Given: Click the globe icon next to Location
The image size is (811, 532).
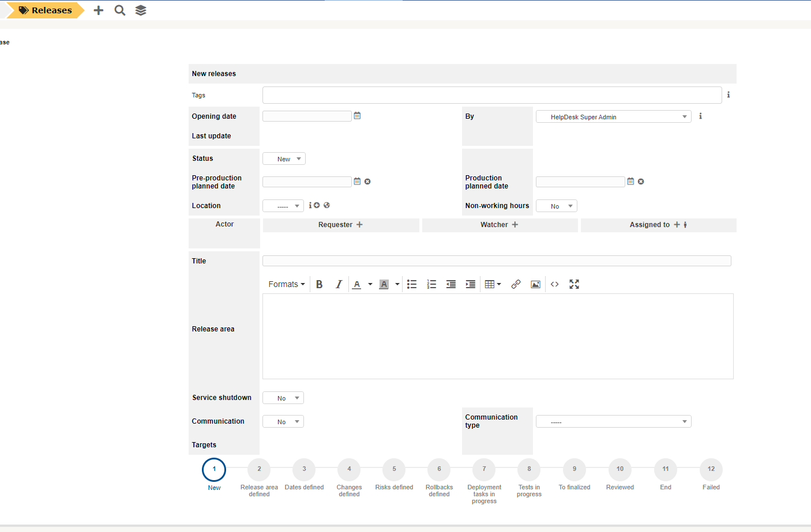Looking at the screenshot, I should tap(326, 205).
